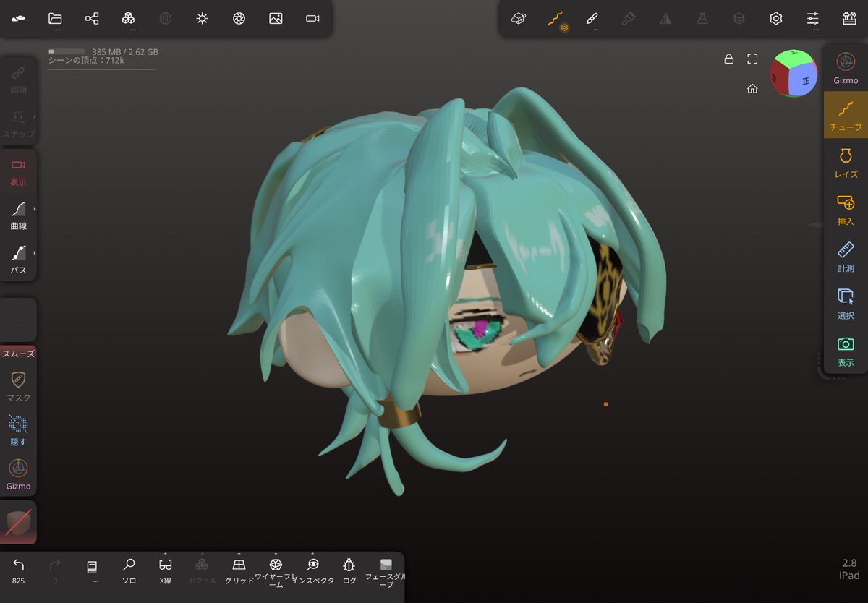Open the ログ bug log
Viewport: 868px width, 603px height.
tap(349, 570)
